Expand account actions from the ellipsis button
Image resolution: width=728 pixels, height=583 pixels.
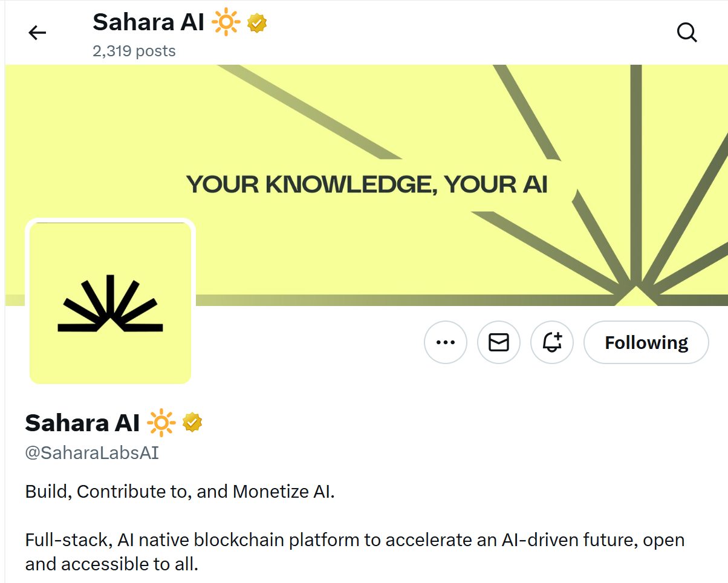[446, 342]
